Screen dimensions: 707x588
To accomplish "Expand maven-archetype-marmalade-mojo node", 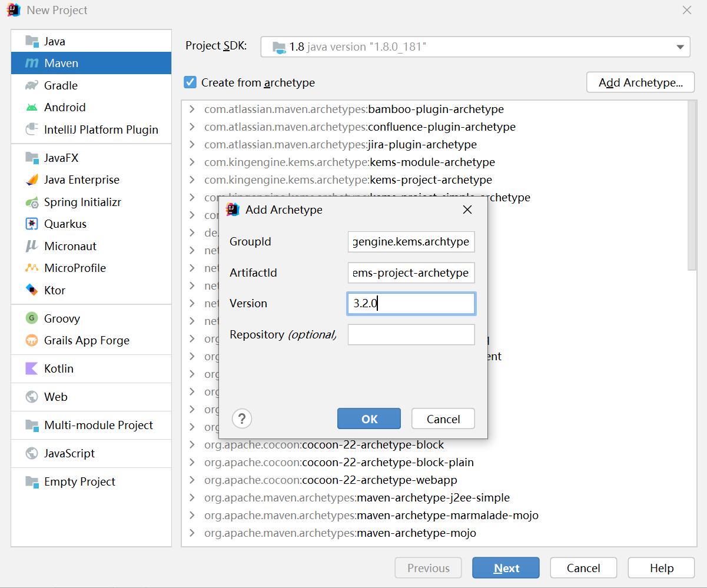I will click(x=192, y=515).
